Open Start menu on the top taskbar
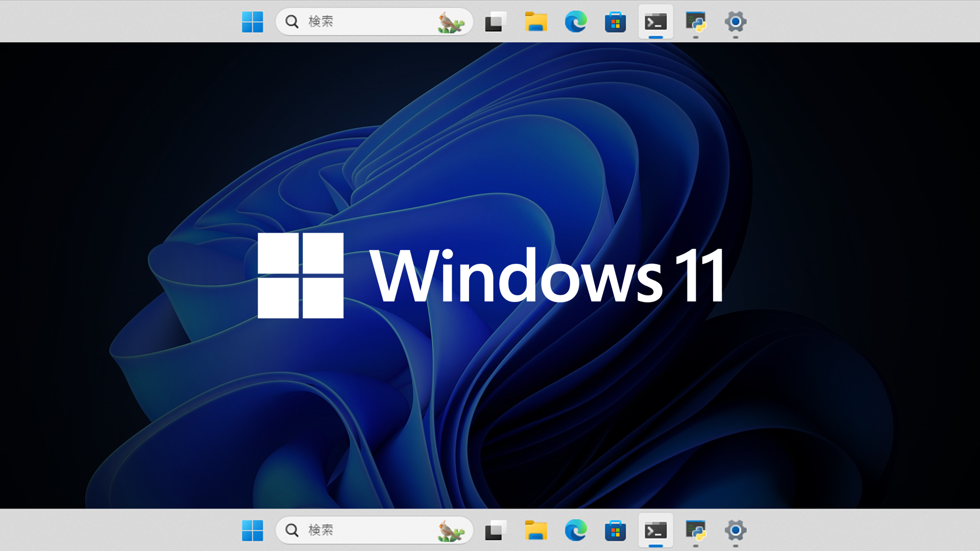 252,22
